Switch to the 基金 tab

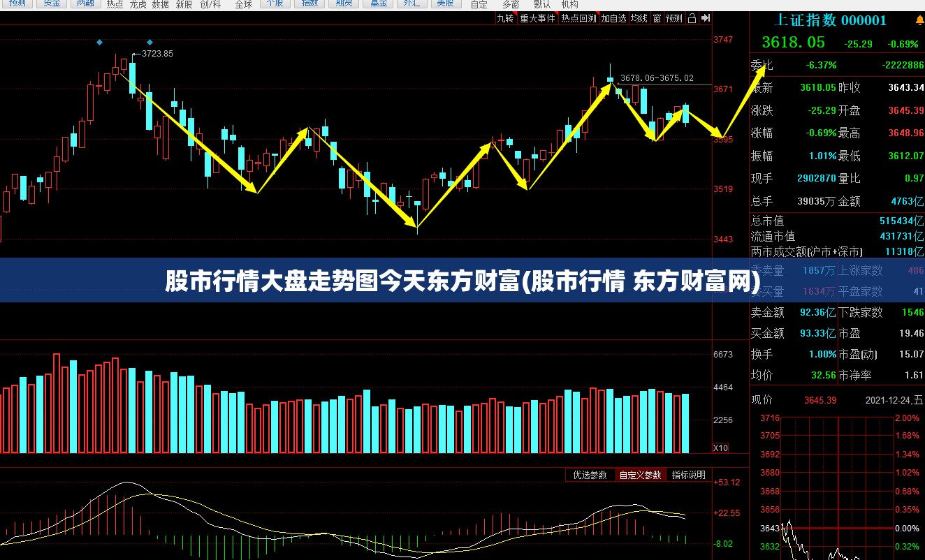pyautogui.click(x=378, y=3)
